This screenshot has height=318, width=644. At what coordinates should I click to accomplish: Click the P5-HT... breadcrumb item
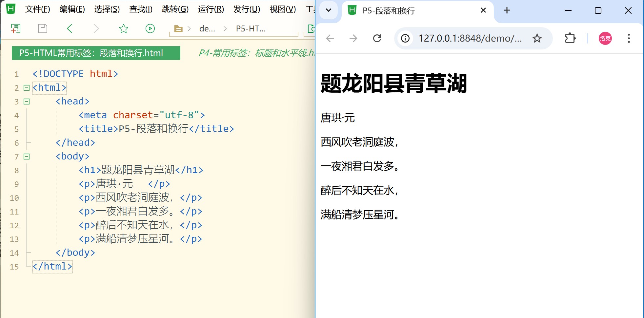coord(251,29)
